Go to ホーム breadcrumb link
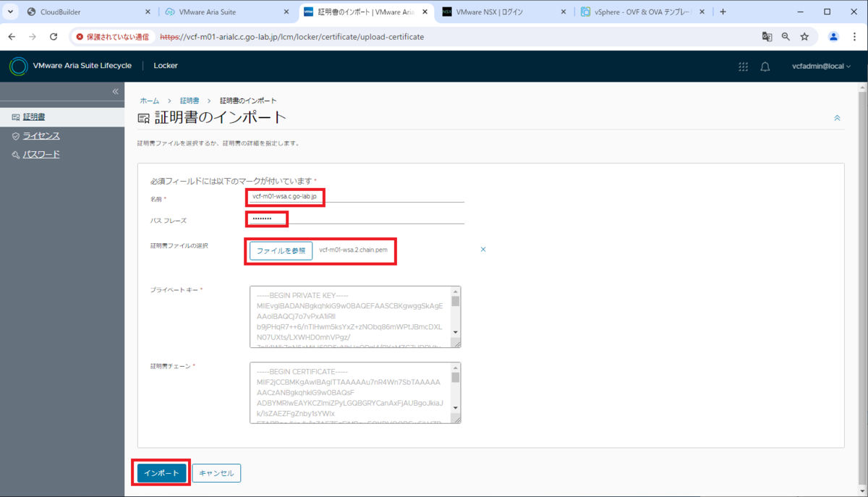Screen dimensions: 868x497 149,101
